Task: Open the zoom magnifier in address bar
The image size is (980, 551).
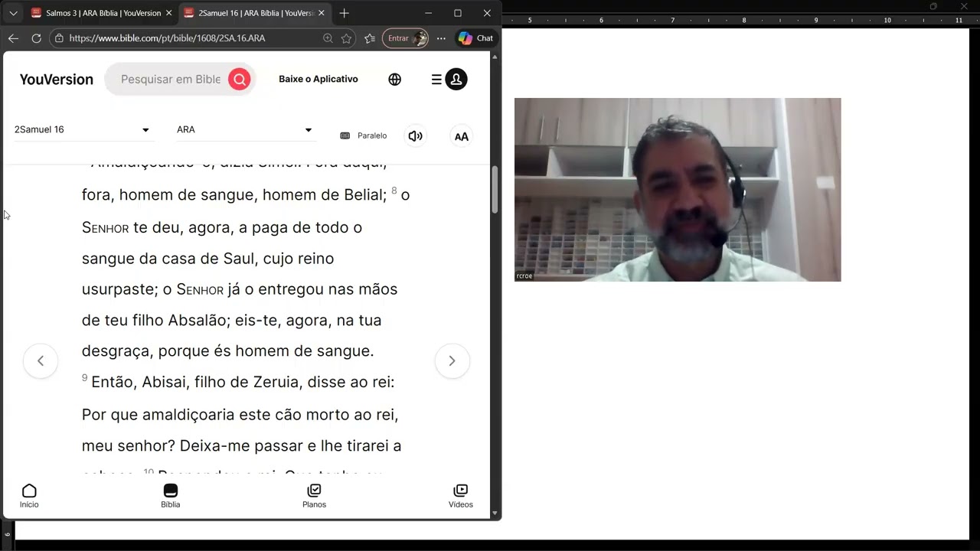Action: (x=328, y=38)
